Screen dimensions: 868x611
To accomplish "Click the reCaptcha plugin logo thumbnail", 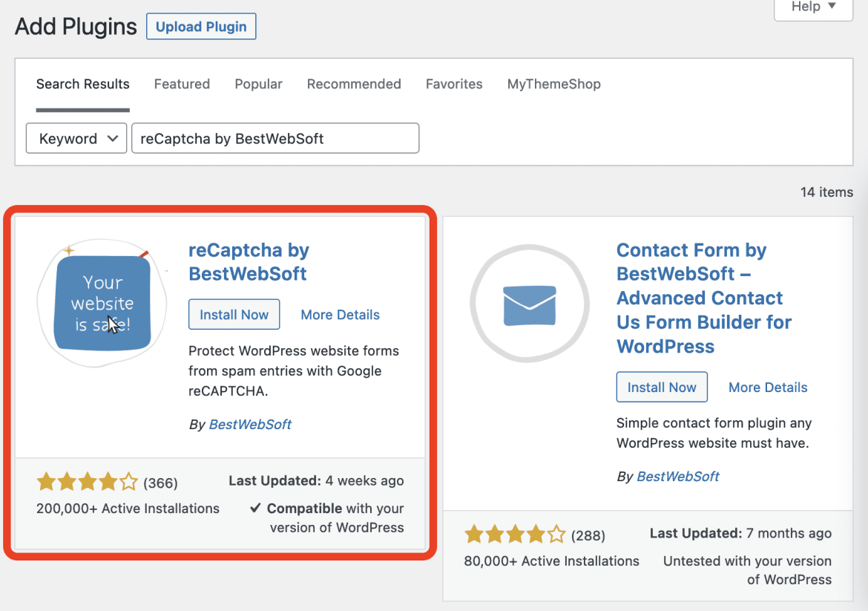I will pos(102,302).
